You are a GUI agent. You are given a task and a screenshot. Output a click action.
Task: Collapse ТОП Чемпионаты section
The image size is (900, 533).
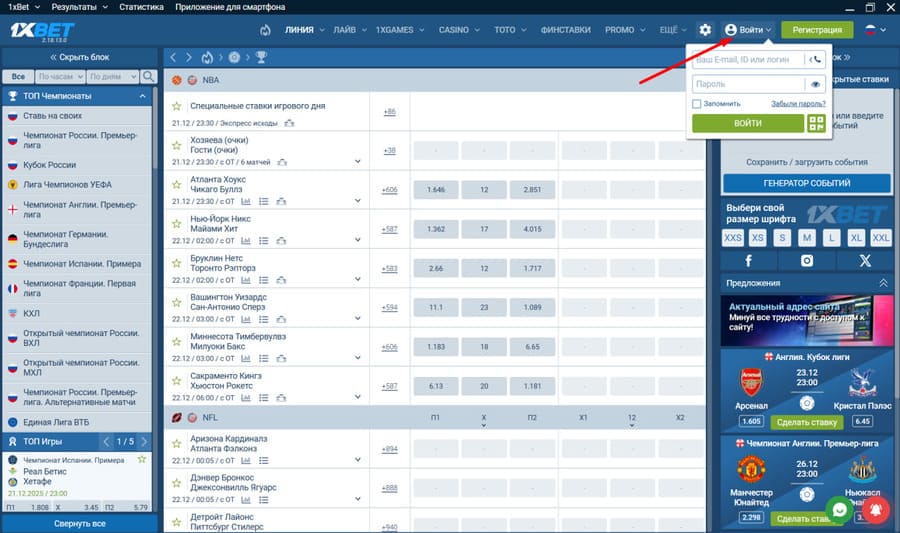tap(142, 96)
